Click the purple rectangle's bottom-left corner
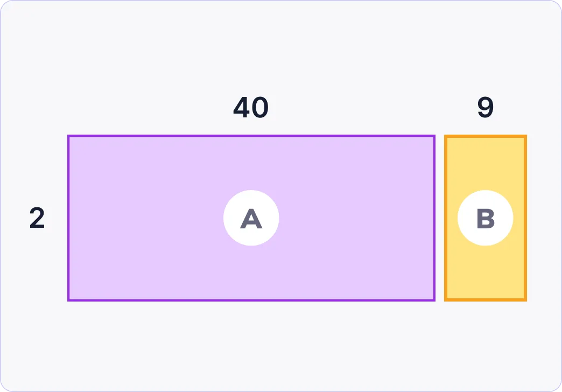Image resolution: width=562 pixels, height=392 pixels. [68, 300]
